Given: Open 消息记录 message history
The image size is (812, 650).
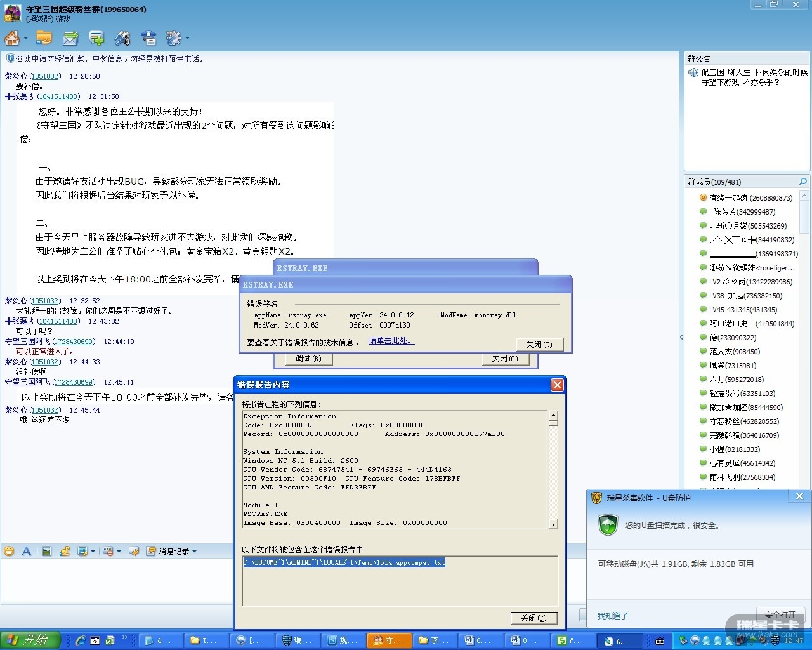Looking at the screenshot, I should click(x=168, y=551).
